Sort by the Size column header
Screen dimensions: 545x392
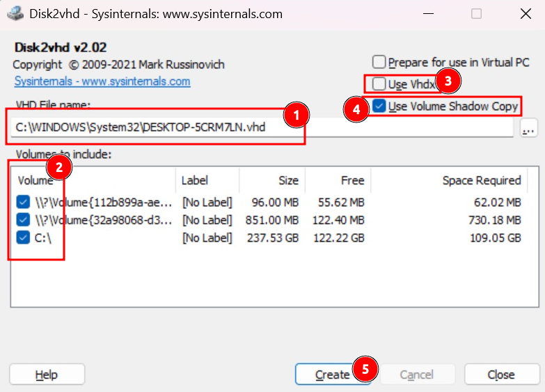point(272,180)
